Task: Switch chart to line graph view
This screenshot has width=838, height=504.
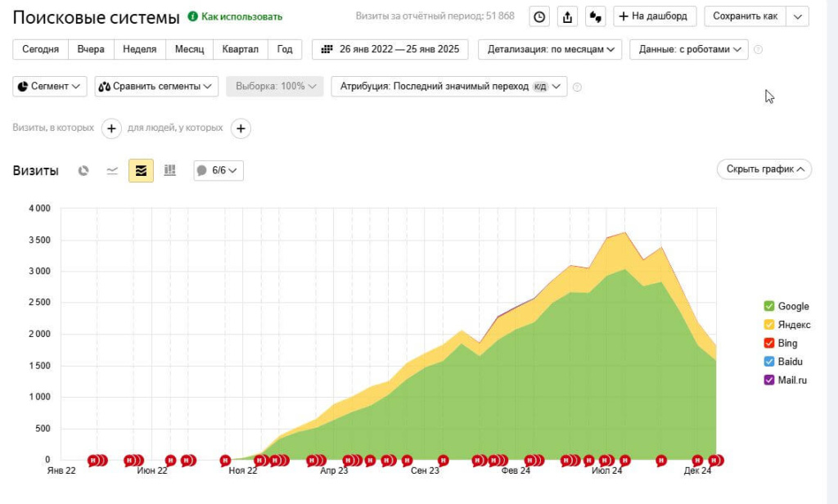Action: pos(112,170)
